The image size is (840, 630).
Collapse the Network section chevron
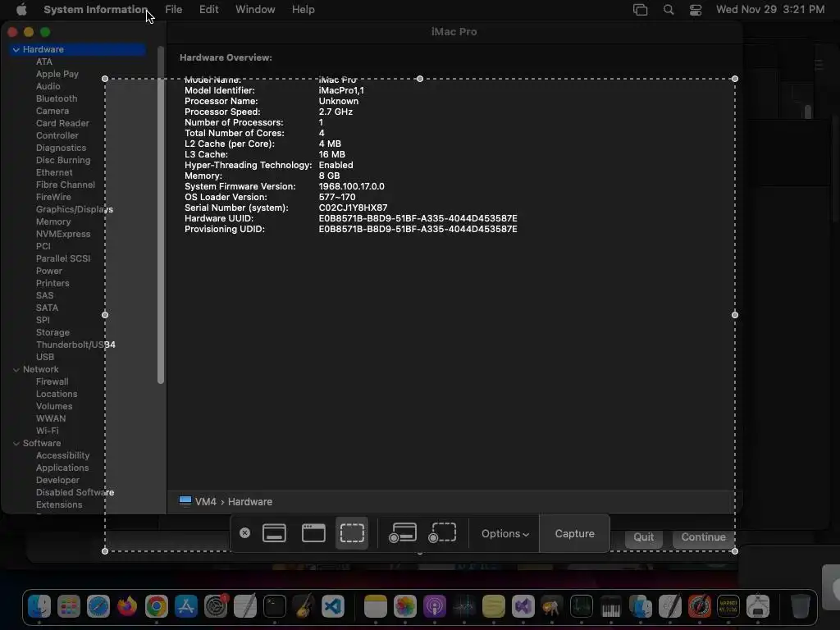[x=16, y=370]
